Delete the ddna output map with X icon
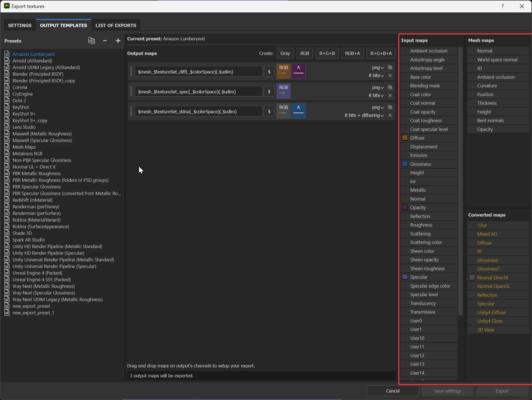The width and height of the screenshot is (532, 400). coord(390,115)
